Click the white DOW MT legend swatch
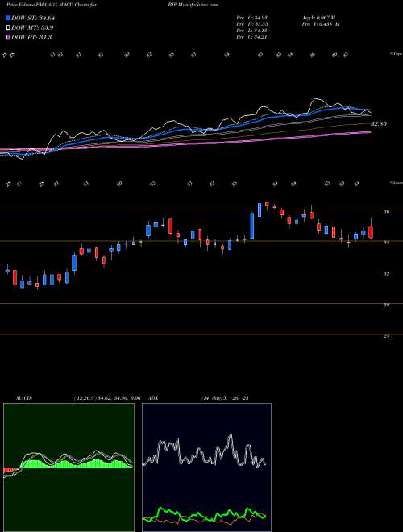The width and height of the screenshot is (403, 532). [9, 28]
